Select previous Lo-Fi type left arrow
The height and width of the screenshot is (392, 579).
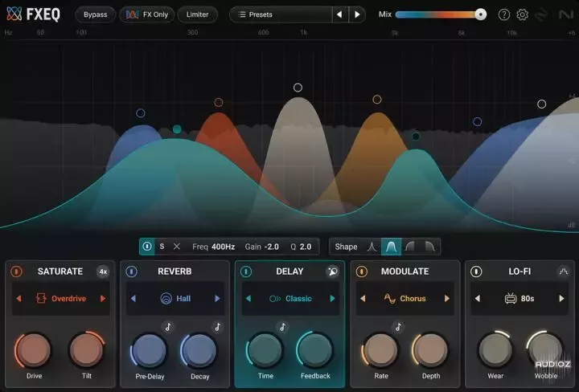pyautogui.click(x=478, y=298)
